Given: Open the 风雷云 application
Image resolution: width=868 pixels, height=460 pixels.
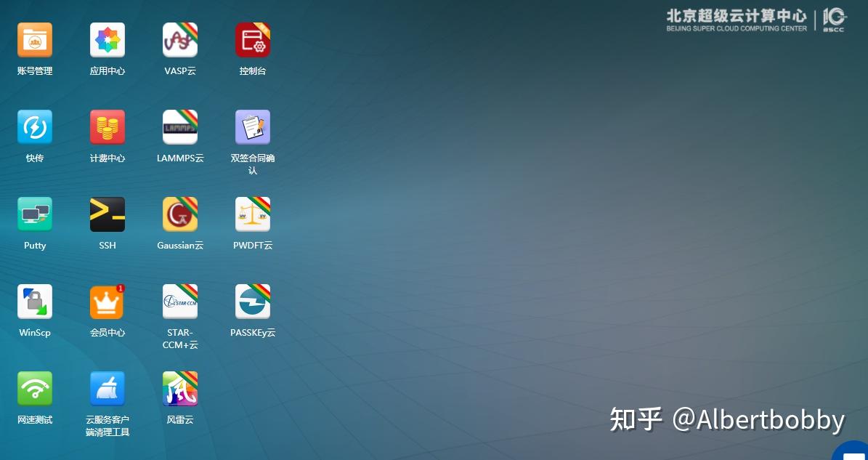Looking at the screenshot, I should click(180, 388).
